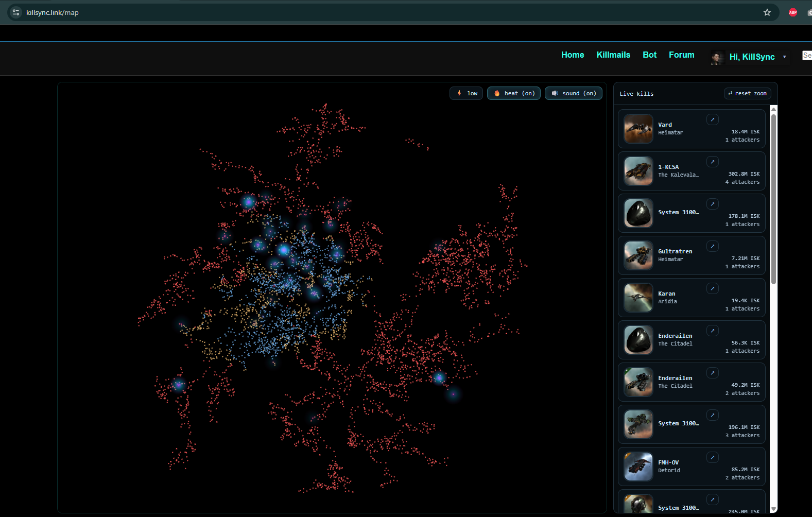Open the FMH-OV kill external link icon

pyautogui.click(x=712, y=458)
